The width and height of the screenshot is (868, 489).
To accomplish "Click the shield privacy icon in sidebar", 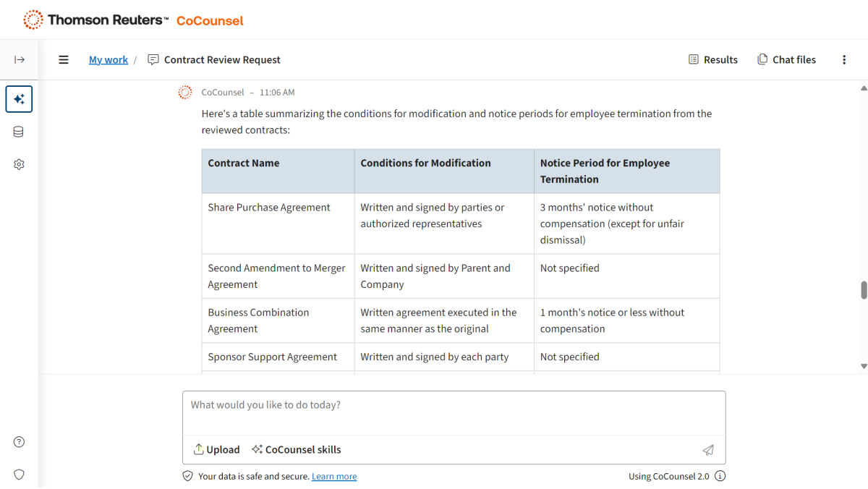I will [19, 475].
